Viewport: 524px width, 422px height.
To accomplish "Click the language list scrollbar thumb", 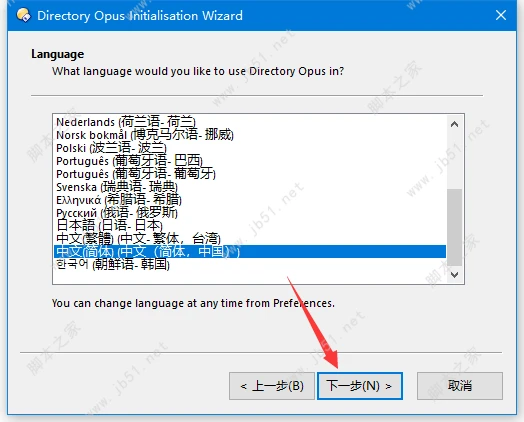I will coord(454,228).
